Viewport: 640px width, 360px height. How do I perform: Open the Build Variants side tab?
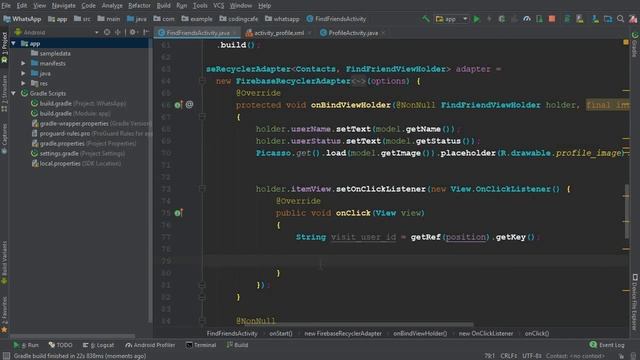coord(4,262)
